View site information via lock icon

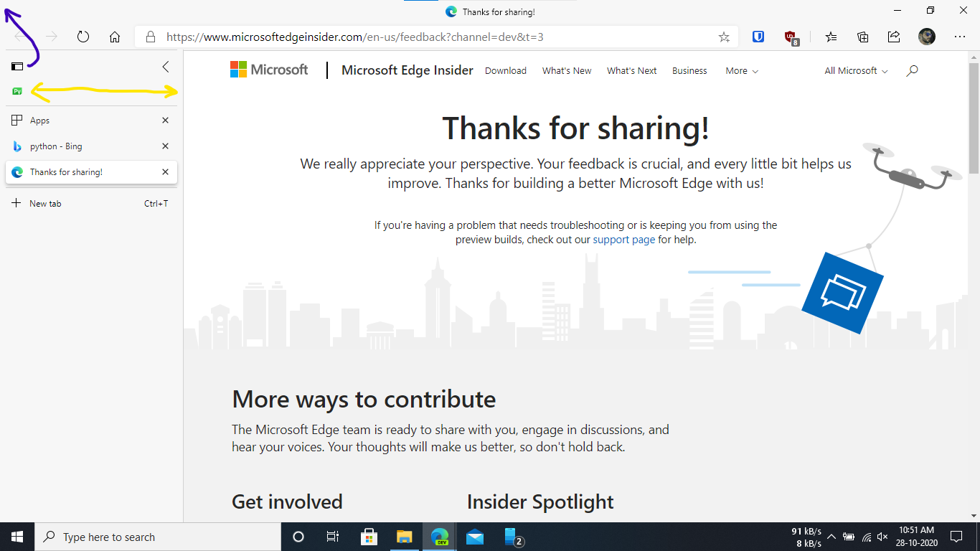150,37
